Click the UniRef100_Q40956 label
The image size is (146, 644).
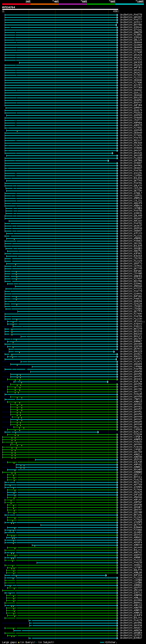pyautogui.click(x=131, y=623)
